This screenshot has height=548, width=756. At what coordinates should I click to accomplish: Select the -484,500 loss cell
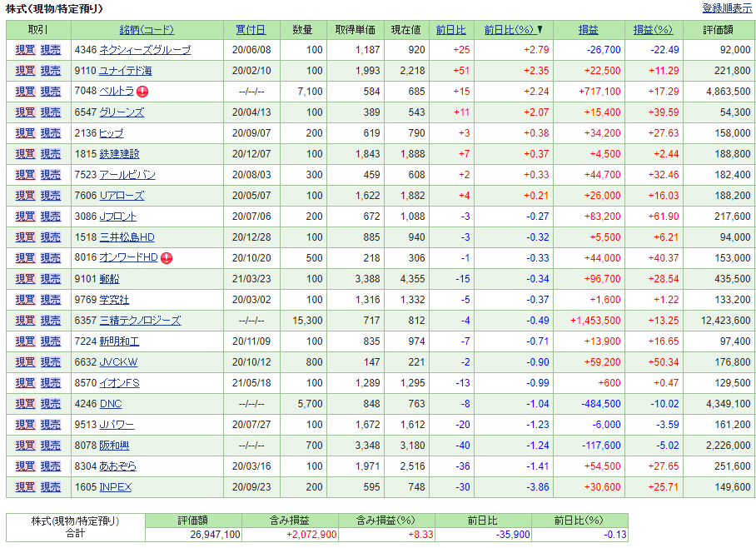tap(589, 403)
